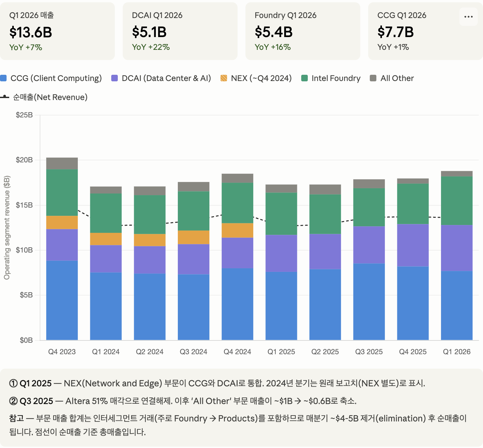Click the "② Q3 2025" footnote about Altera
Viewport: 483px width, 448px height.
[x=183, y=401]
